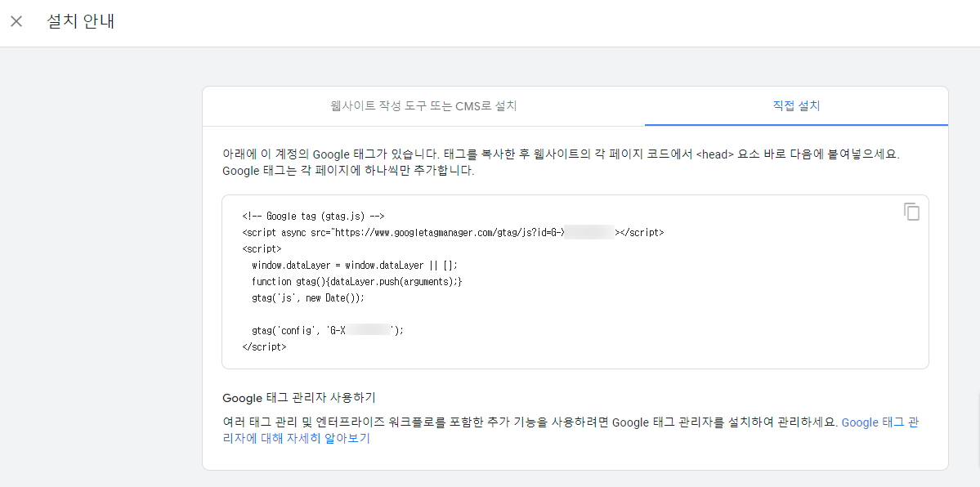Screen dimensions: 980x487
Task: Click the gtag('config') line
Action: pos(327,330)
